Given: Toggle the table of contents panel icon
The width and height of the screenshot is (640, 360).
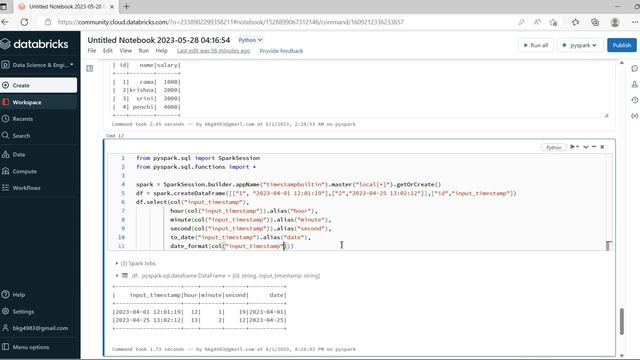Looking at the screenshot, I should (90, 69).
